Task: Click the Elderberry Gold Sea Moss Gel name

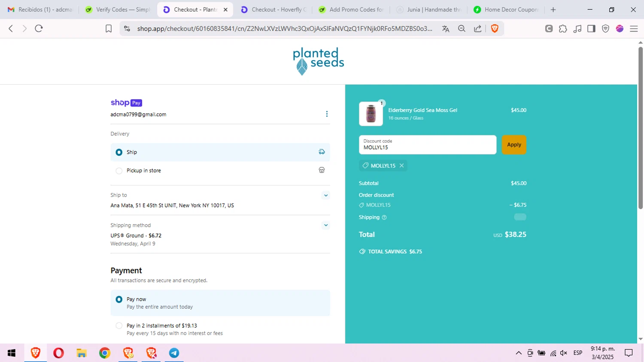Action: pos(422,110)
